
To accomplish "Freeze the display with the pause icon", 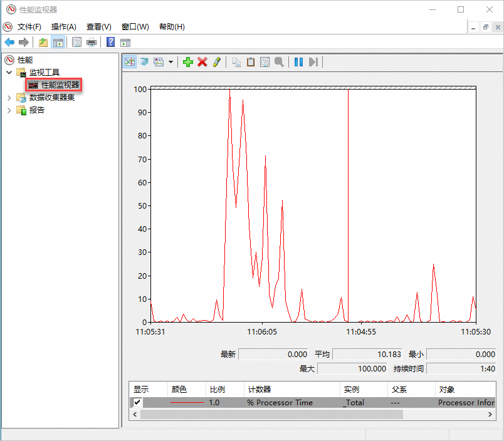I will [x=298, y=61].
